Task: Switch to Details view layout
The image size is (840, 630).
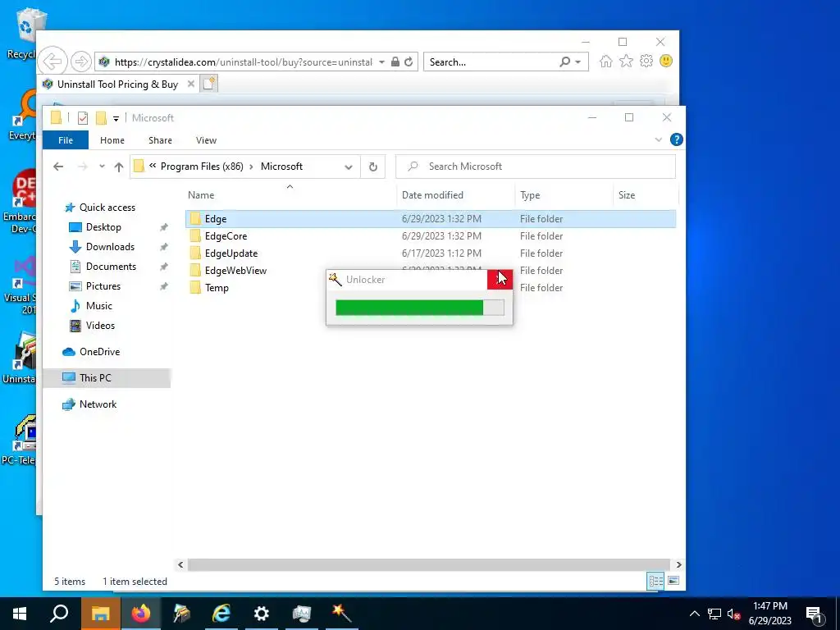Action: 655,582
